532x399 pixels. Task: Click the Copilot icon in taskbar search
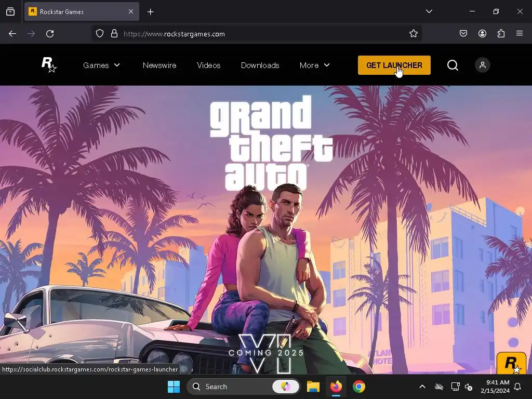(286, 387)
